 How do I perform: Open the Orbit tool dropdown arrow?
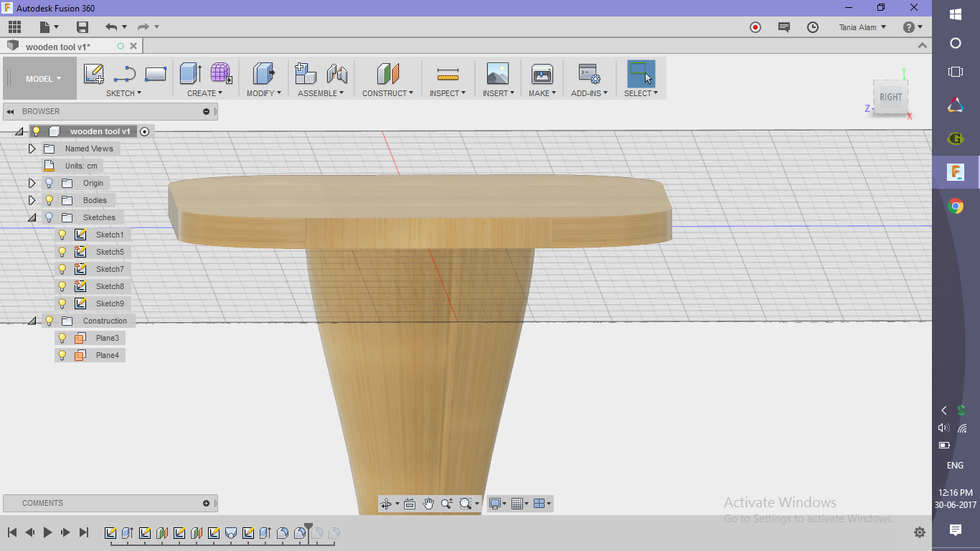coord(396,504)
